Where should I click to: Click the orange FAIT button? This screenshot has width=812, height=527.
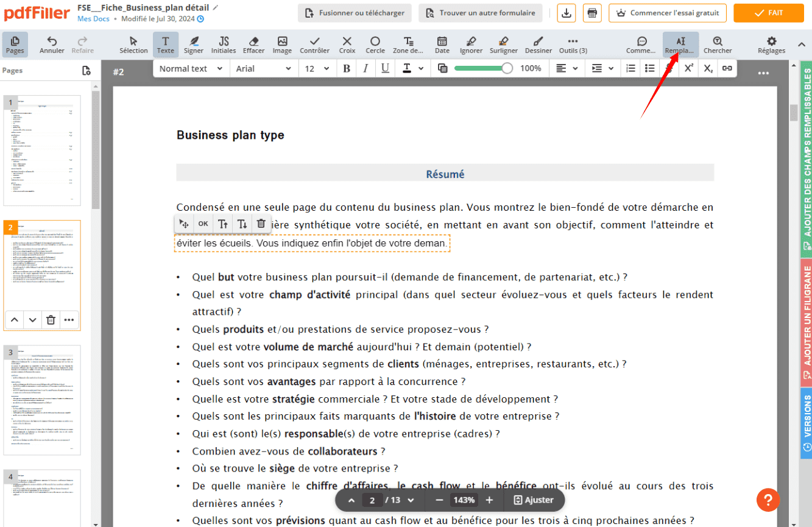(768, 13)
